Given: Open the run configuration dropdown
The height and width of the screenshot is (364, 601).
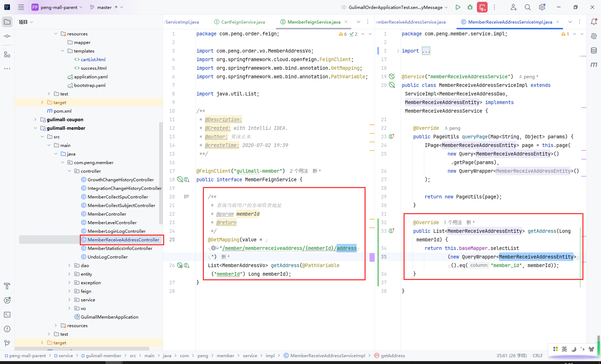Looking at the screenshot, I should click(394, 7).
